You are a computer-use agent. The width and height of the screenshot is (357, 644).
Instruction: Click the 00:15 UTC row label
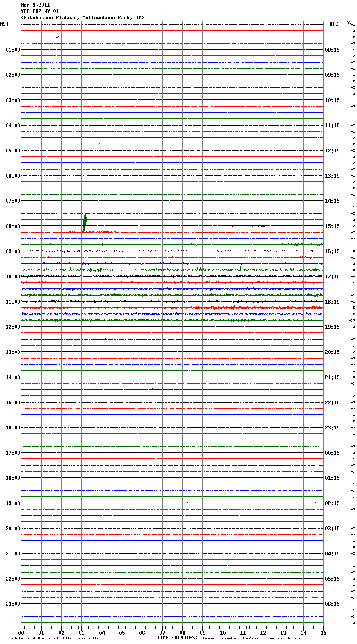[x=332, y=453]
